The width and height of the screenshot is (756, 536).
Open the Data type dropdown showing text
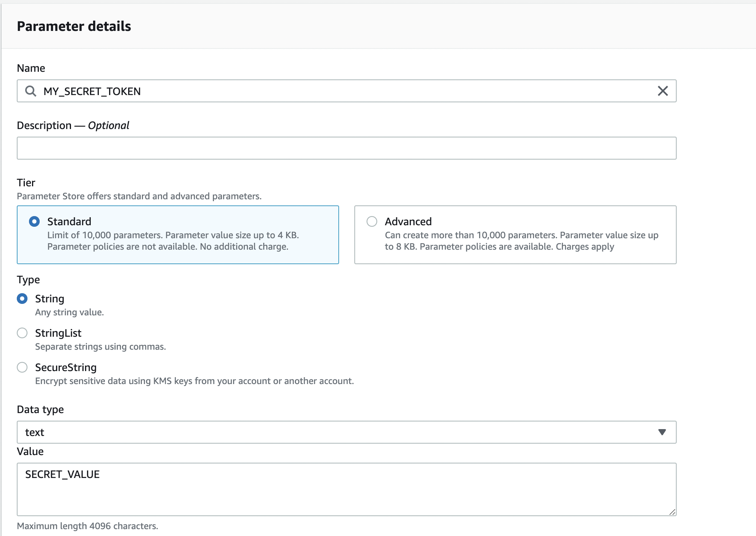tap(346, 432)
